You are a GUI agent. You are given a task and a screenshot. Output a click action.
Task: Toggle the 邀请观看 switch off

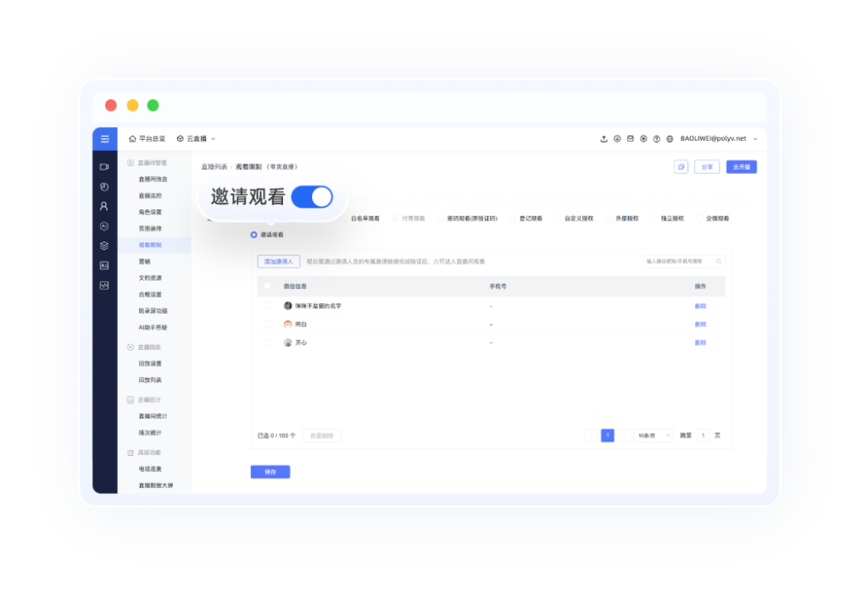[x=312, y=197]
